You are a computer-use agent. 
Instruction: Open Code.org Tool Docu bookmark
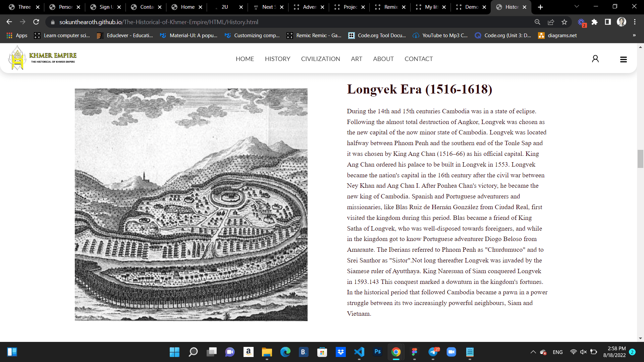click(377, 35)
